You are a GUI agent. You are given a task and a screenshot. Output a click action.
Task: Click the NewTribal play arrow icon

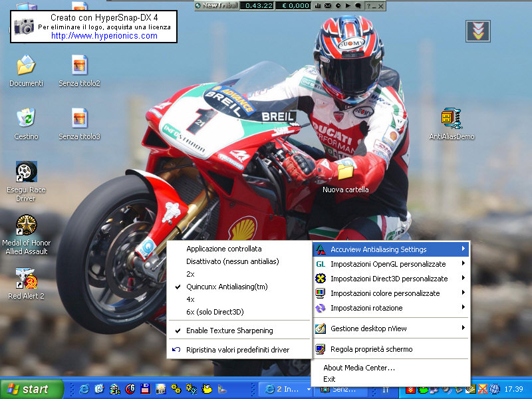pos(348,6)
